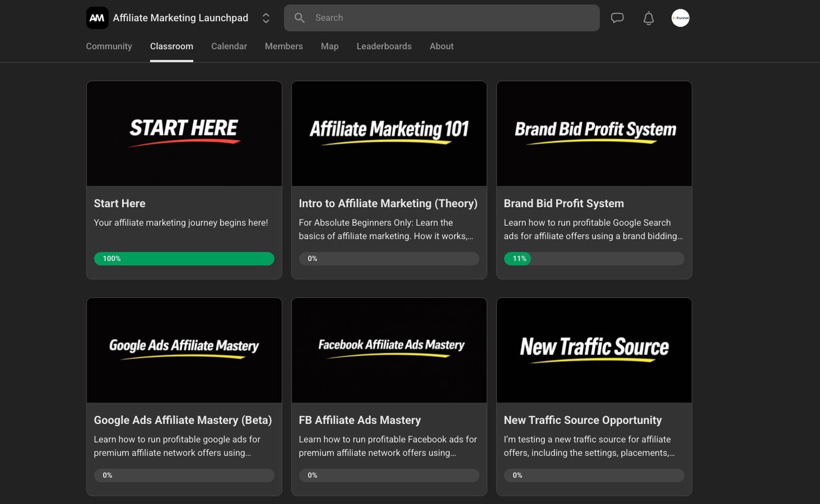Screen dimensions: 820x504
Task: Open the New Traffic Source thumbnail
Action: point(594,350)
